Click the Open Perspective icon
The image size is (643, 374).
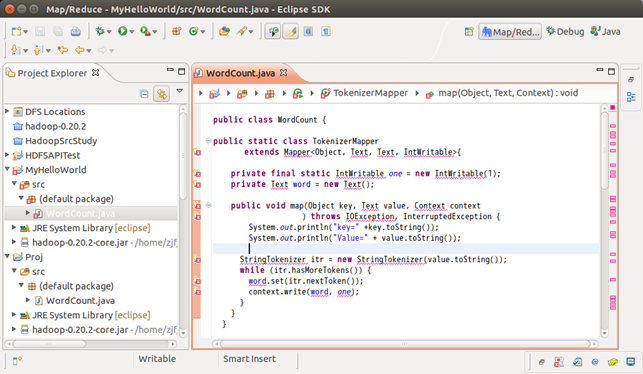[469, 32]
